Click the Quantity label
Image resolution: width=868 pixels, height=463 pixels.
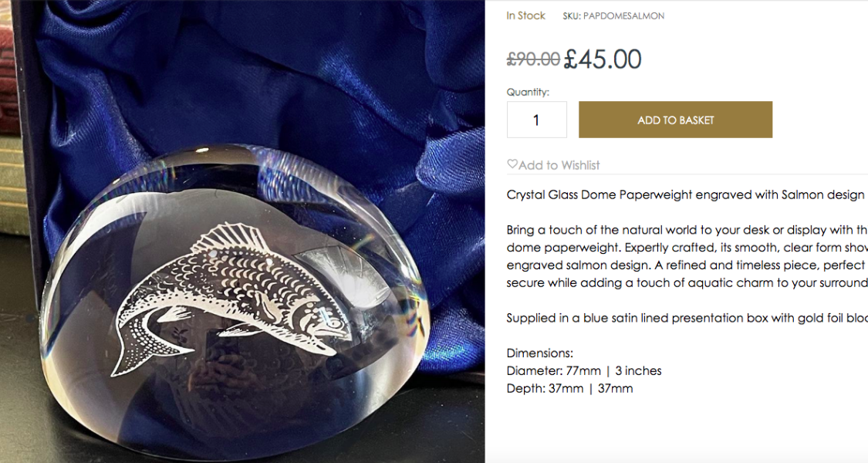click(528, 92)
